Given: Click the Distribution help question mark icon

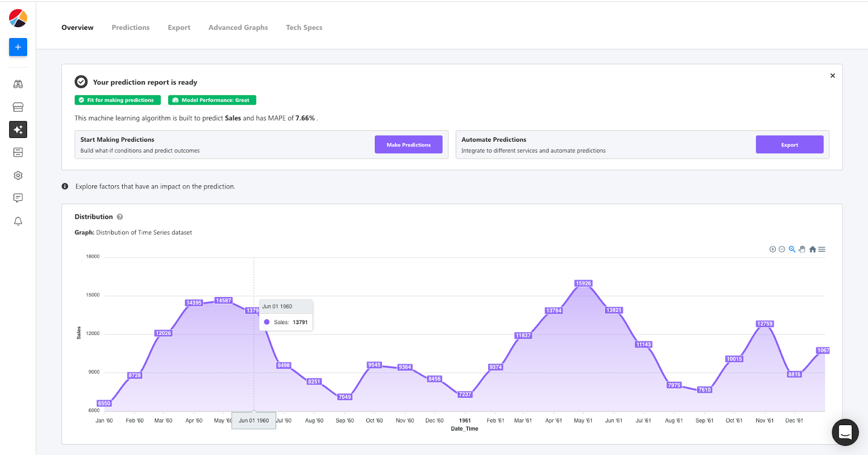Looking at the screenshot, I should [x=120, y=217].
